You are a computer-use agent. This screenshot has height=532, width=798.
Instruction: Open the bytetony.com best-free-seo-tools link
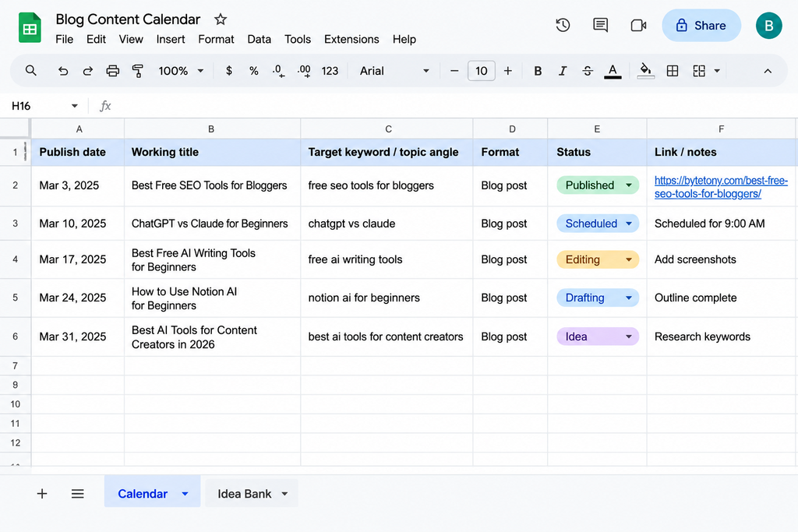721,187
